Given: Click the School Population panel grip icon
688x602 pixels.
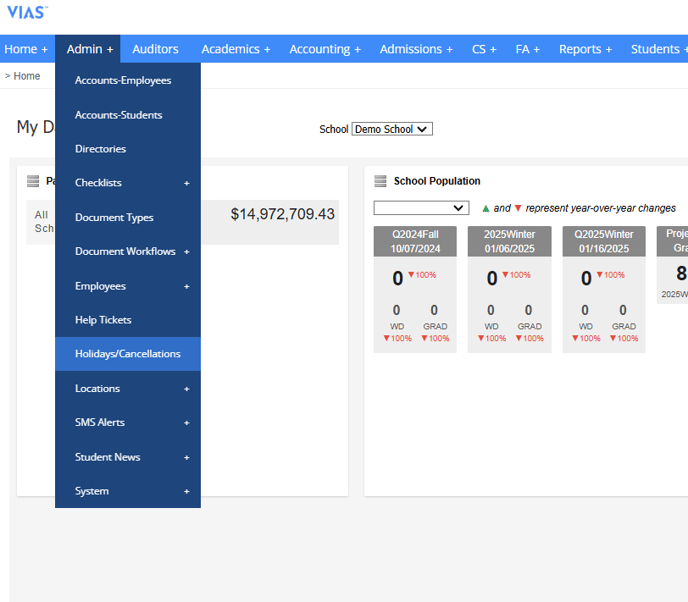Looking at the screenshot, I should pyautogui.click(x=380, y=181).
